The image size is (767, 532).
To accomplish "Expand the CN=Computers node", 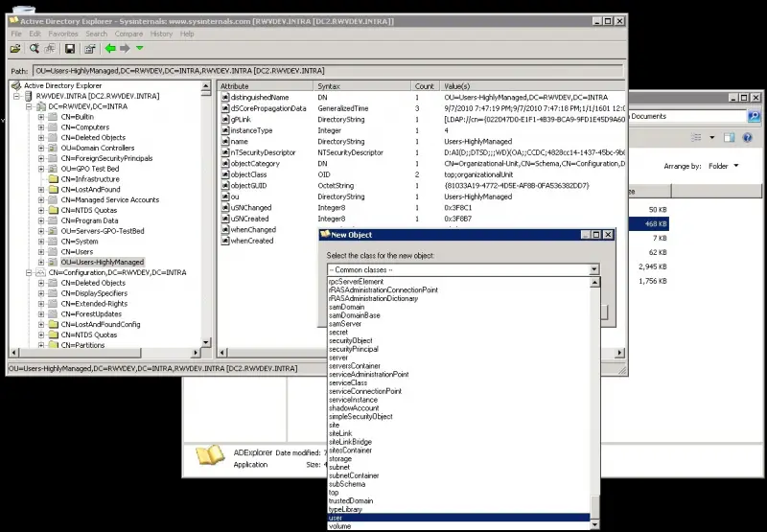I will [x=41, y=127].
